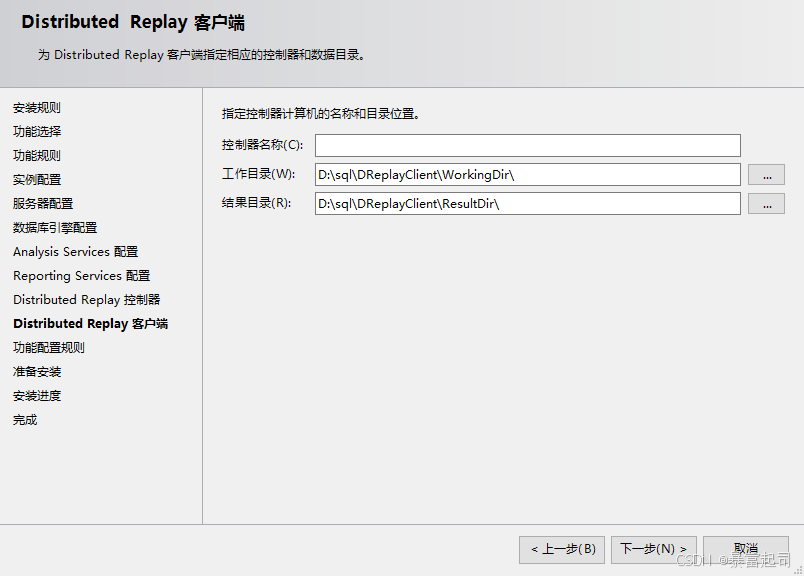Select Reporting Services 配置 step
The width and height of the screenshot is (804, 576).
tap(81, 276)
